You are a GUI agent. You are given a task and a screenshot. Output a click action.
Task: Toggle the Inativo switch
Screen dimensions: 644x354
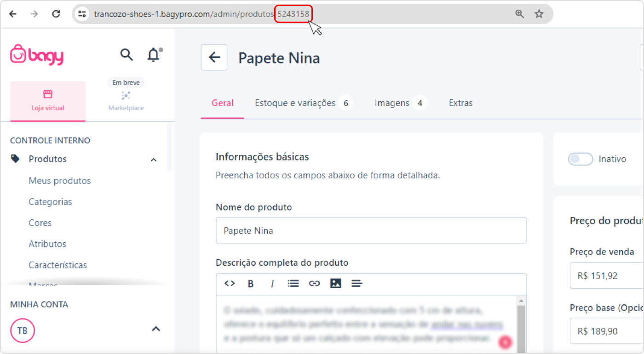pyautogui.click(x=581, y=159)
